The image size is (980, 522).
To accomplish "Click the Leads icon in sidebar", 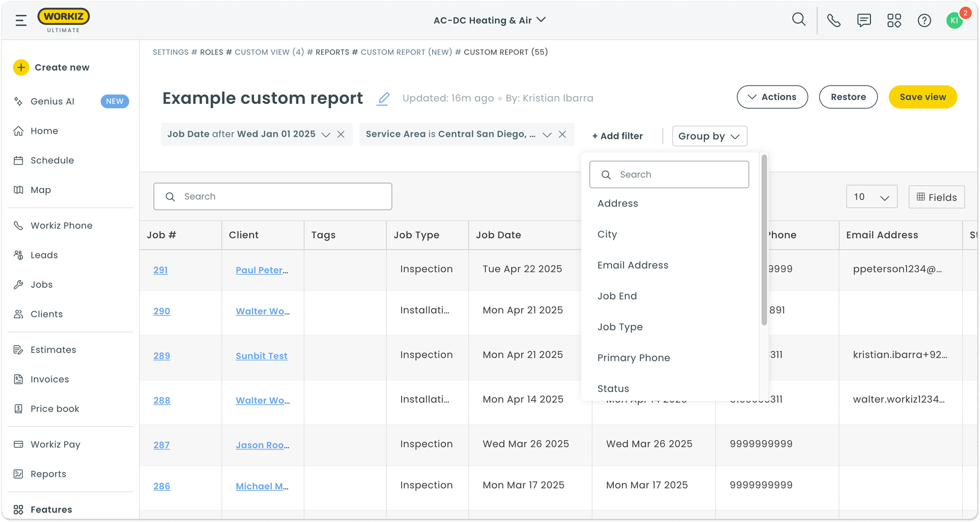I will click(18, 255).
